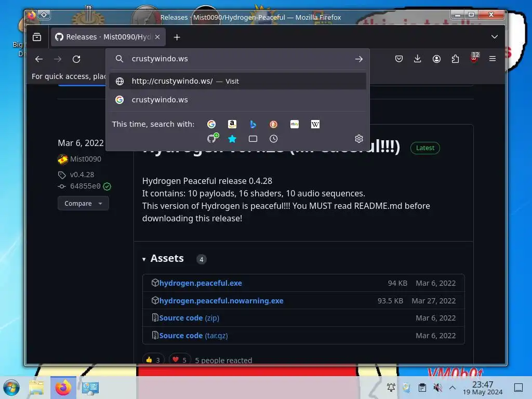
Task: Open search settings gear icon
Action: [359, 139]
